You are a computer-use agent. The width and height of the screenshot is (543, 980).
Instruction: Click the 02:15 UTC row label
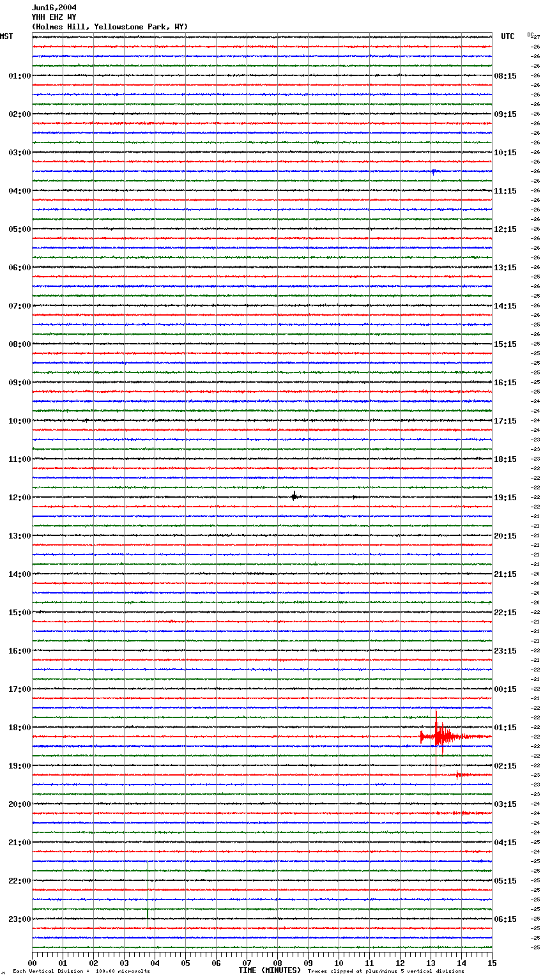[x=505, y=766]
